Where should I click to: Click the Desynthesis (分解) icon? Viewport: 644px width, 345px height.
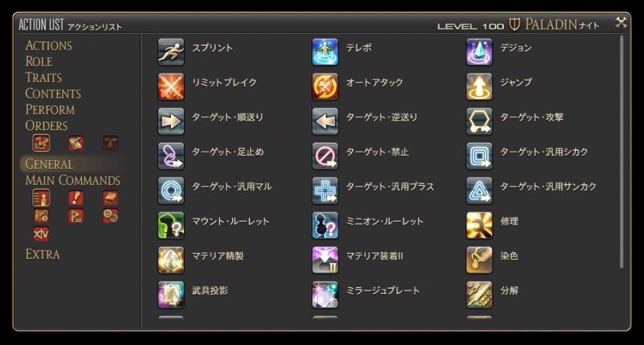[479, 295]
